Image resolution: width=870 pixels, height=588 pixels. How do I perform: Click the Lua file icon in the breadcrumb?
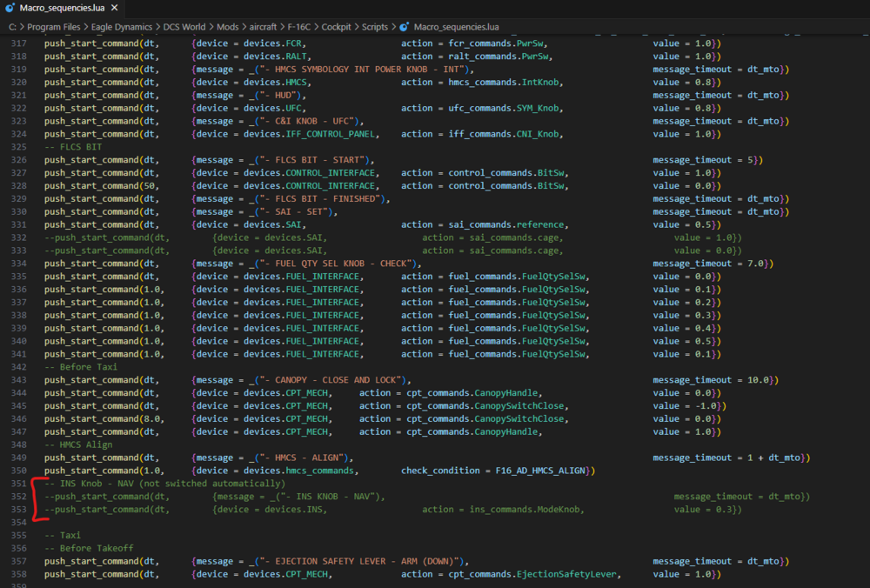pos(404,27)
